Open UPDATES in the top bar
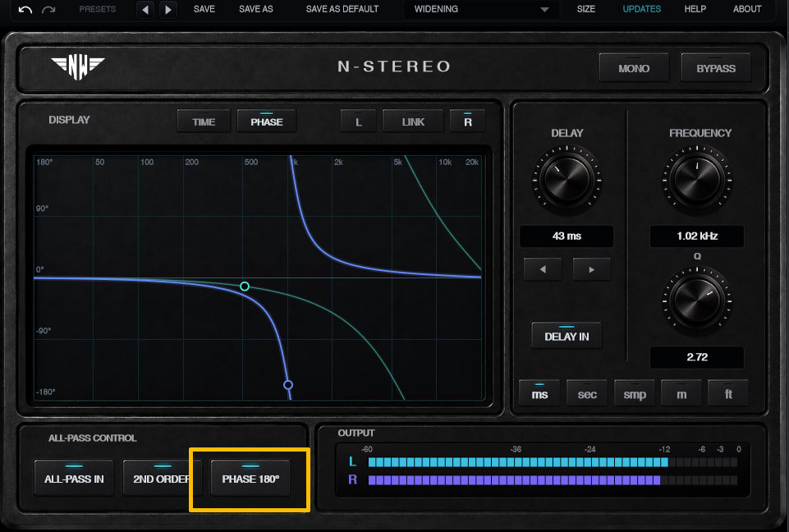Screen dimensions: 789x532 (x=641, y=9)
